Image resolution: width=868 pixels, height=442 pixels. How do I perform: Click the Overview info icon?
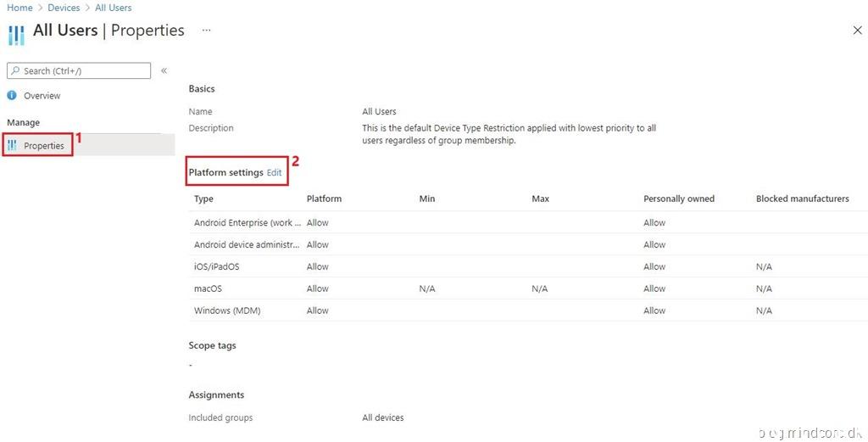click(12, 96)
